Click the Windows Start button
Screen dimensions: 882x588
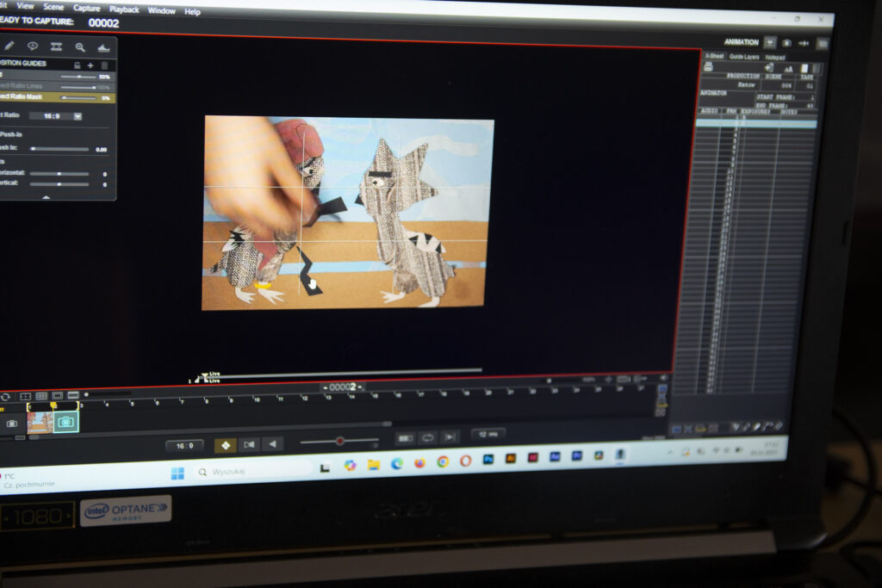(x=177, y=473)
